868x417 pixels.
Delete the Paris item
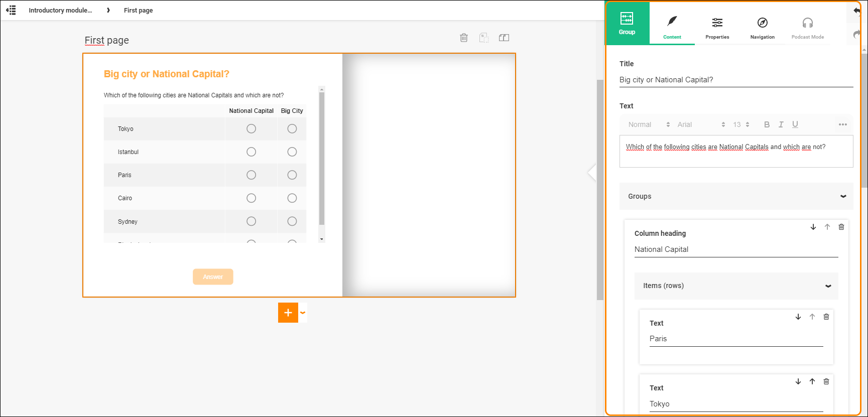(x=826, y=317)
